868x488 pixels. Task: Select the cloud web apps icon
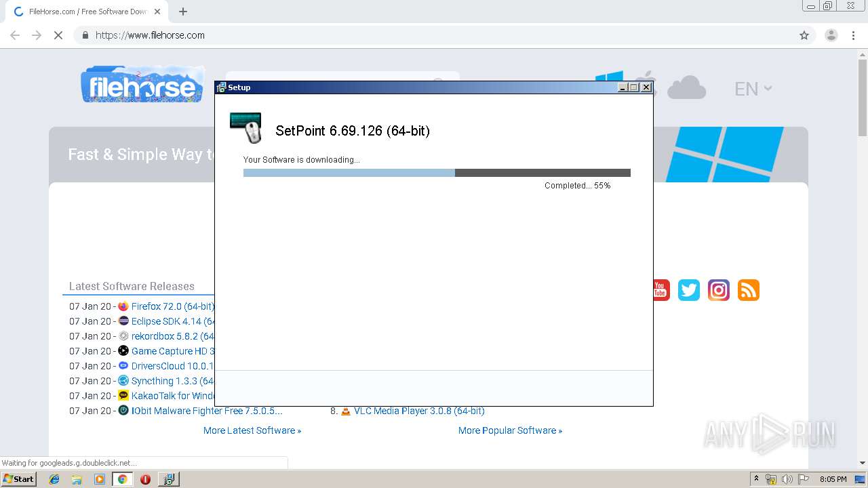pos(686,87)
